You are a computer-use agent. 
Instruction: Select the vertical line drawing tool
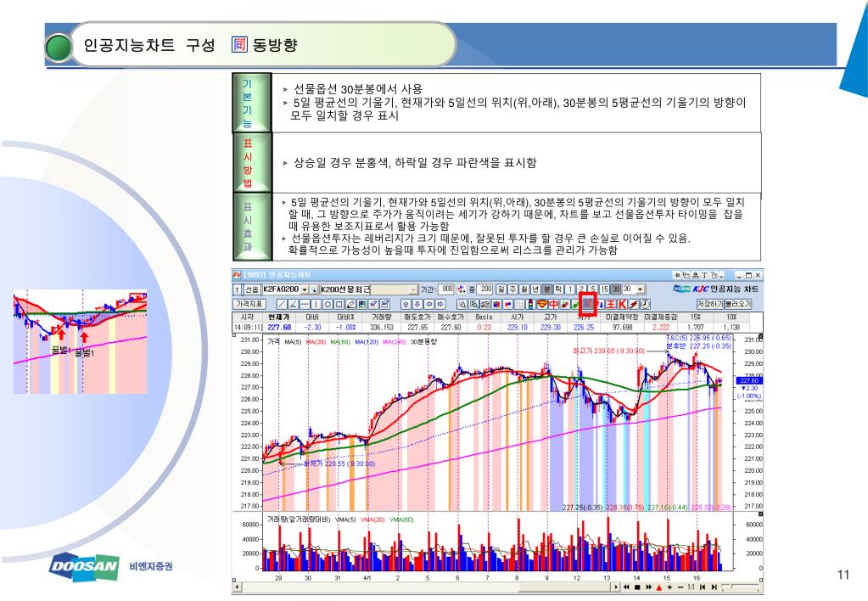click(316, 304)
